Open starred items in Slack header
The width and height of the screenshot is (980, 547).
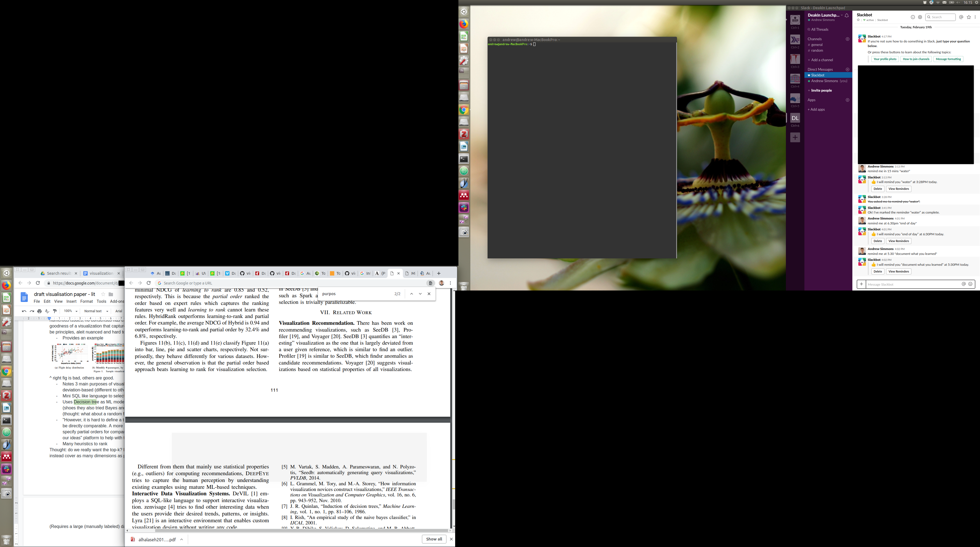pos(969,17)
